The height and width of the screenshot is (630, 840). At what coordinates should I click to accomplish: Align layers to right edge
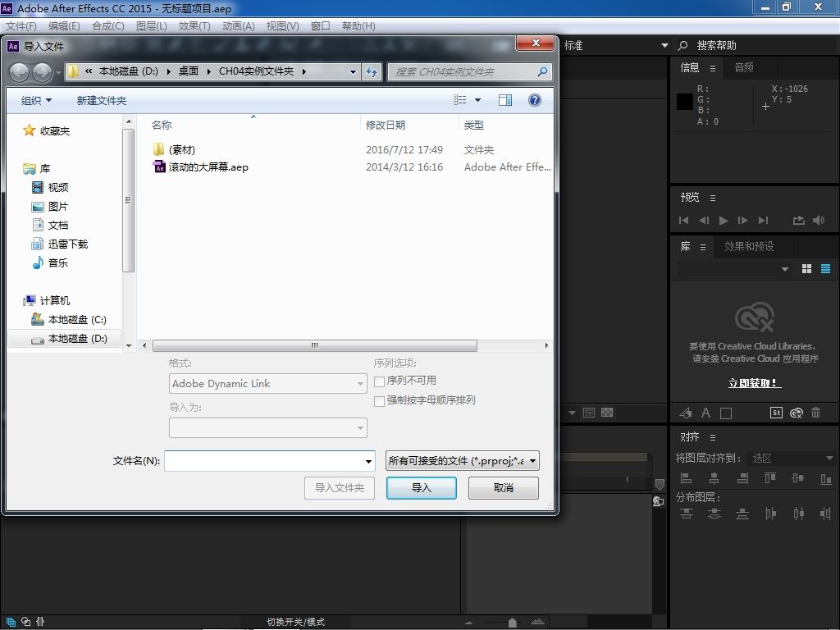pos(742,478)
